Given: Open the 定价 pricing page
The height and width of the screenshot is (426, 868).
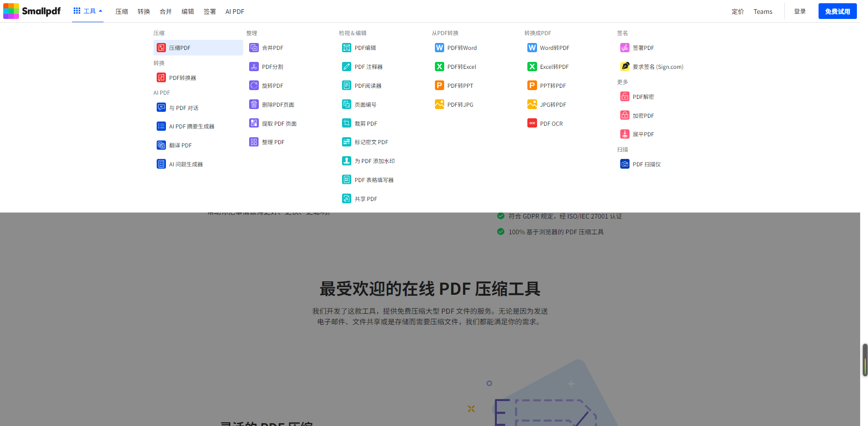Looking at the screenshot, I should pos(738,12).
